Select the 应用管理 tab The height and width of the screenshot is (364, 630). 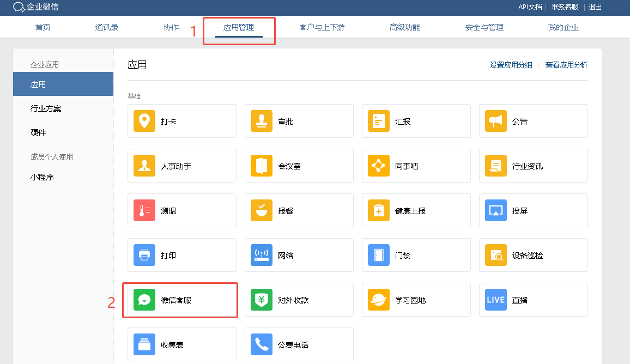click(239, 27)
